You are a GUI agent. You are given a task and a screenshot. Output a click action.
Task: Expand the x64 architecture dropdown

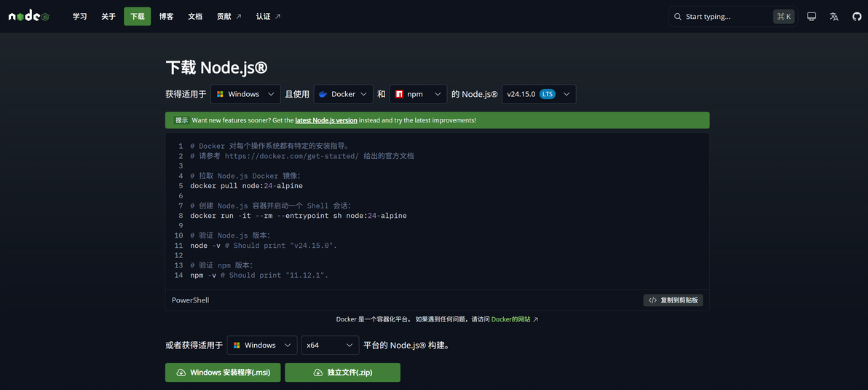[330, 345]
